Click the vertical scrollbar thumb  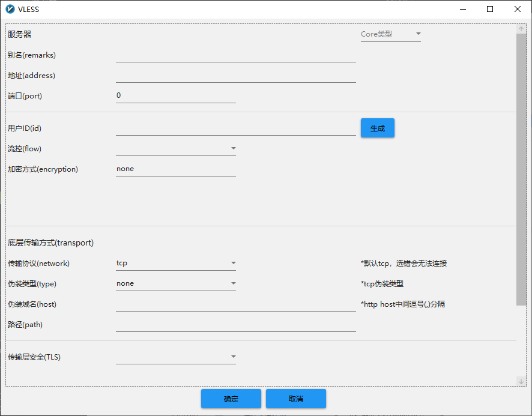click(521, 168)
